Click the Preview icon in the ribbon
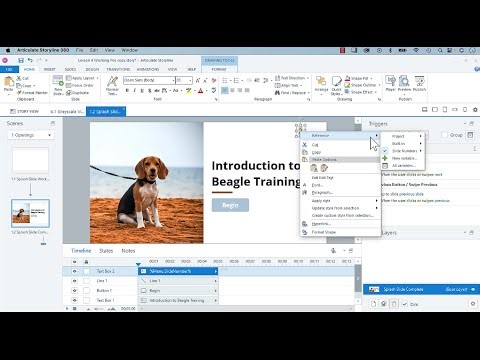Viewport: 480px width, 360px height. click(x=404, y=81)
